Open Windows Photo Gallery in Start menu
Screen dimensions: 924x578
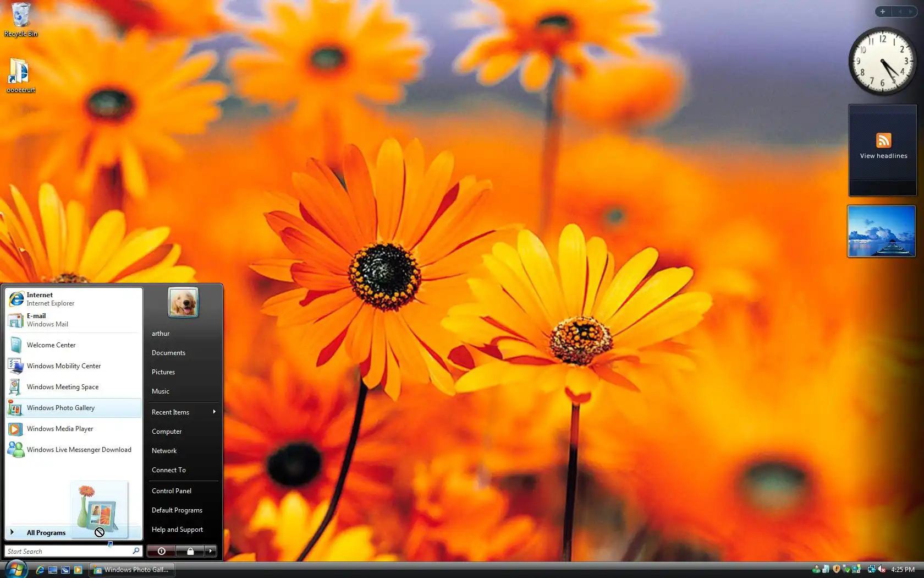74,408
